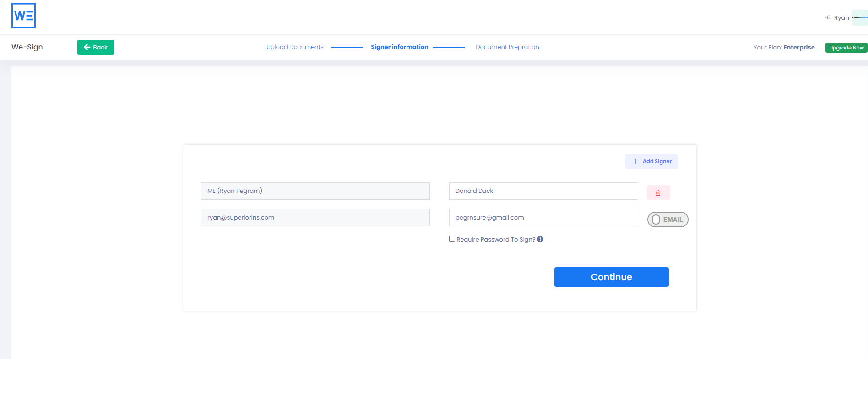Click the Hi, Ryan user name
Screen dimensions: 868x396
tap(841, 18)
